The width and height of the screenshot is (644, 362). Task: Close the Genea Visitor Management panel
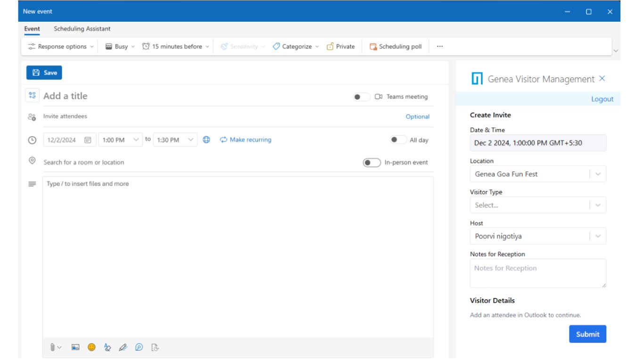click(602, 79)
